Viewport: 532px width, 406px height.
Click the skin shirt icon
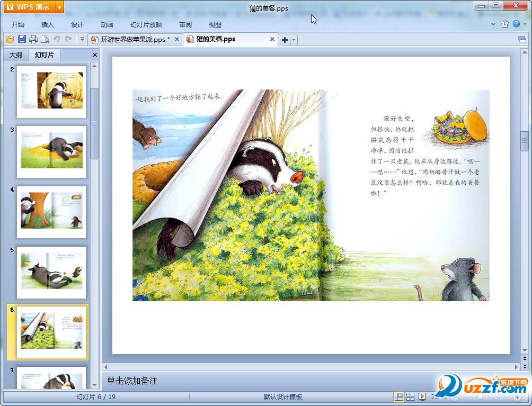(504, 24)
